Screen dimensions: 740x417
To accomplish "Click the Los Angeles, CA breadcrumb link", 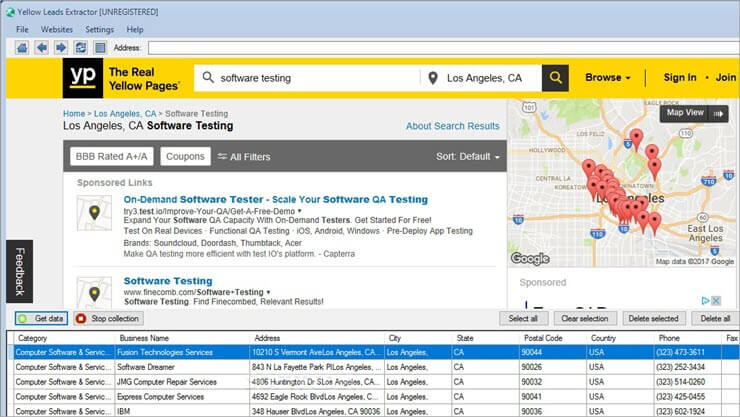I will tap(125, 114).
